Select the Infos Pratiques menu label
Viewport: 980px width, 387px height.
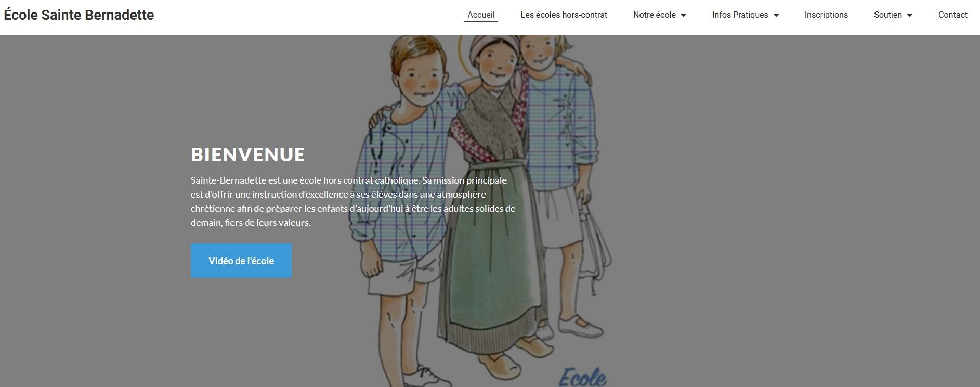pyautogui.click(x=740, y=15)
